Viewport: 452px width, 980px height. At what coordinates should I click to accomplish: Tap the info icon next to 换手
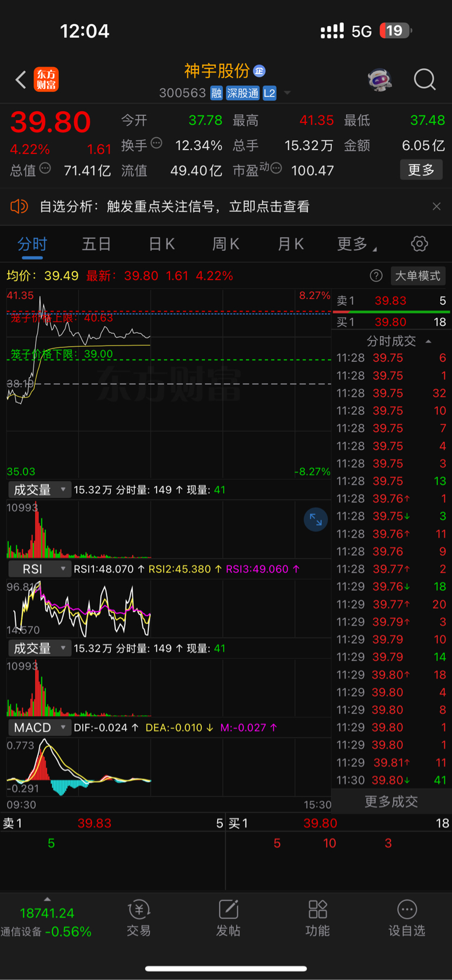pyautogui.click(x=157, y=142)
